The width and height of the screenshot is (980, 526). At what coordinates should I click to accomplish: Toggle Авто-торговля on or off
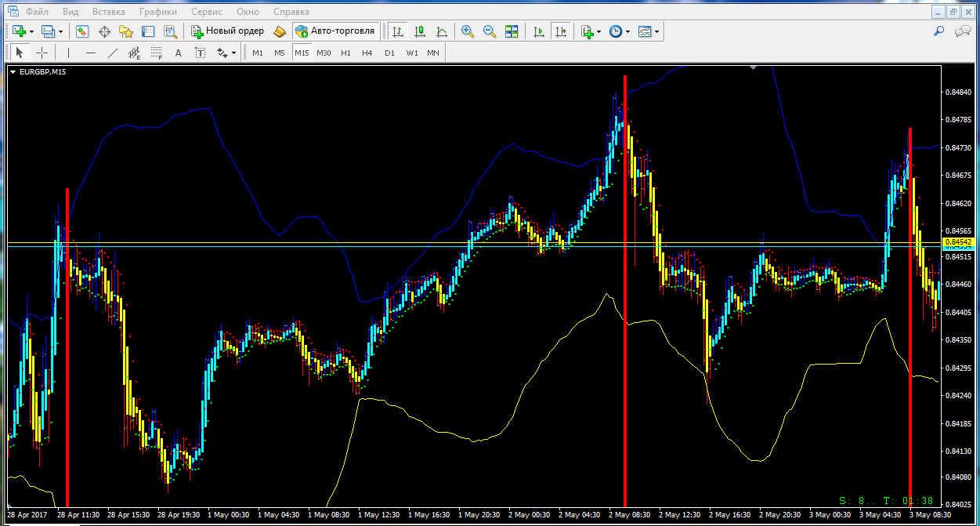(x=336, y=31)
